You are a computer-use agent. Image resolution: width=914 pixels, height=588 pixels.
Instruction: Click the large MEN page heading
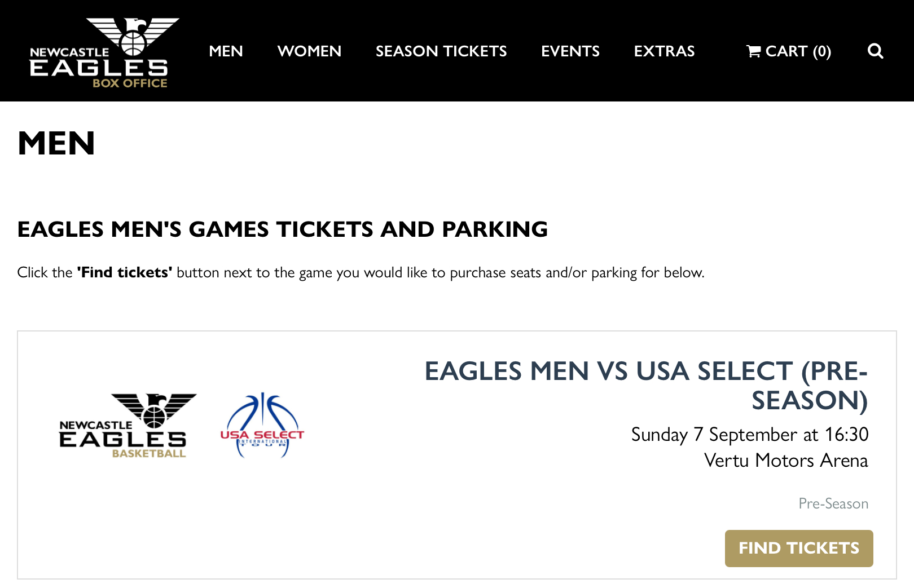pos(56,143)
